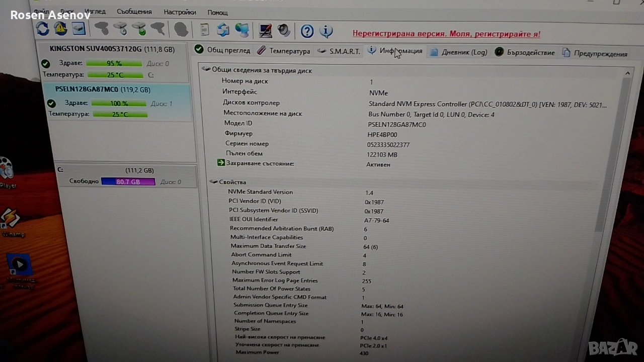Open the Съобщения menu
The height and width of the screenshot is (362, 644).
(134, 11)
